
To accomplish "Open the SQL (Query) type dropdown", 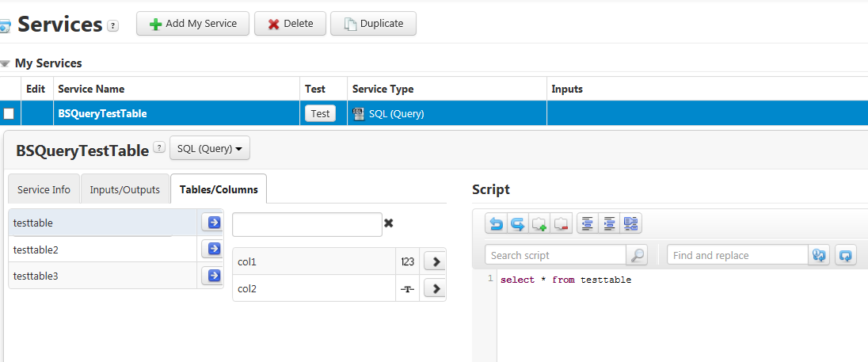I will coord(210,148).
